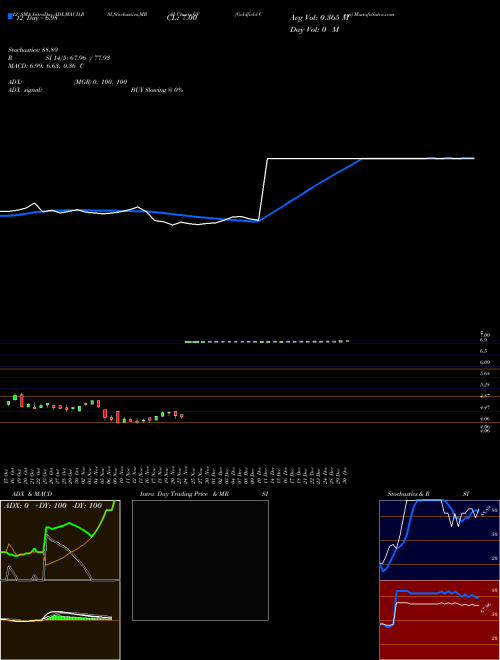Click the 4.87 price axis label

[x=484, y=396]
